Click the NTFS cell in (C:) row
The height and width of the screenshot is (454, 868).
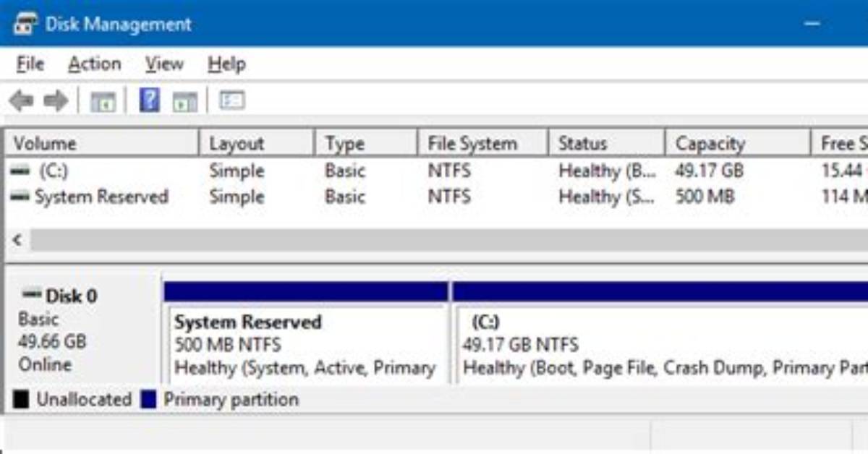(449, 171)
